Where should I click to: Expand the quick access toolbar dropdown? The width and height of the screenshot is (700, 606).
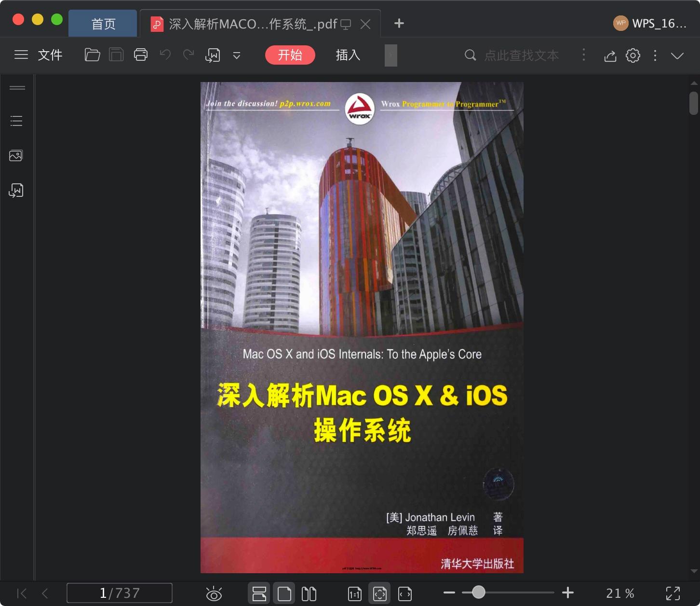[x=237, y=55]
